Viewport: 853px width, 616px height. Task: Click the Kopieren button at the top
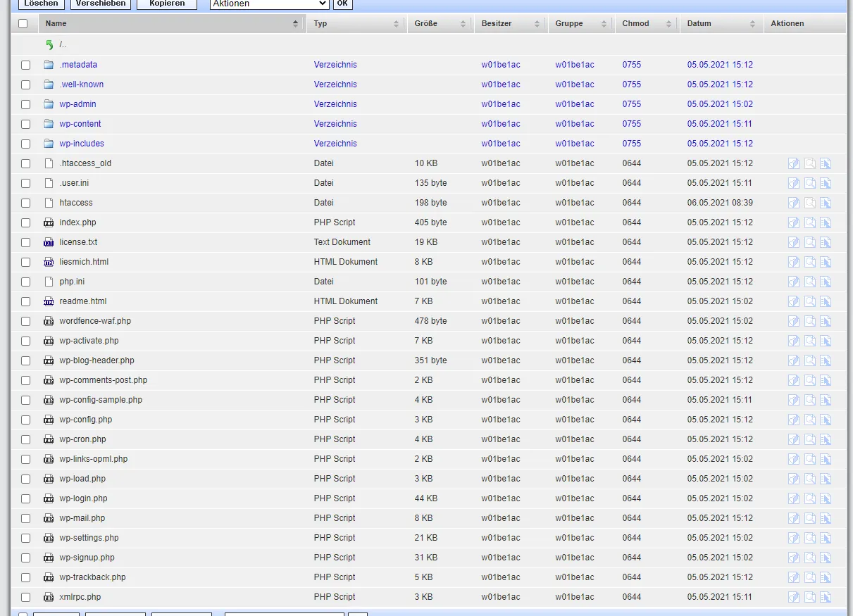[167, 4]
